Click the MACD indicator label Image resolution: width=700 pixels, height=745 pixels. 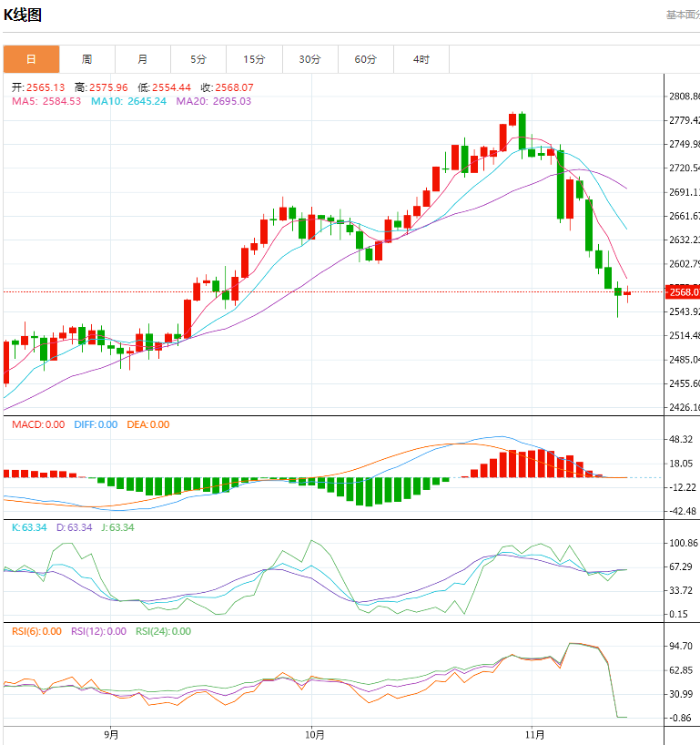pos(37,424)
